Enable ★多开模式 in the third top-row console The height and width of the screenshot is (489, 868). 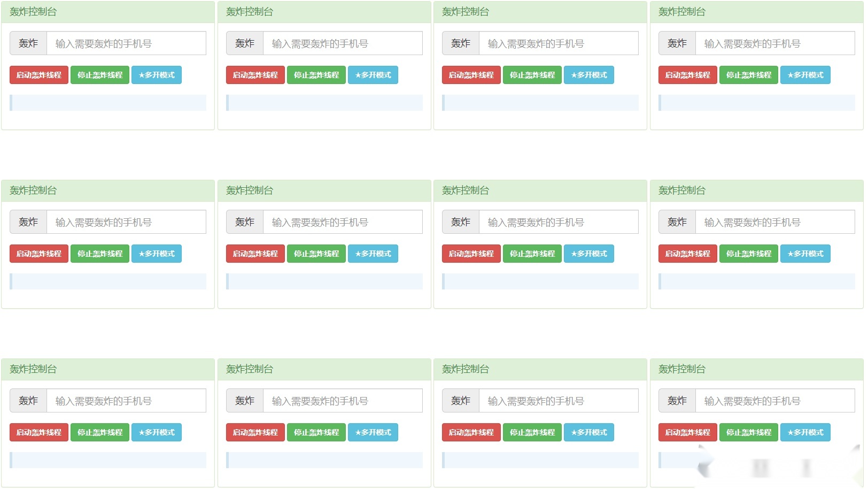pyautogui.click(x=589, y=75)
